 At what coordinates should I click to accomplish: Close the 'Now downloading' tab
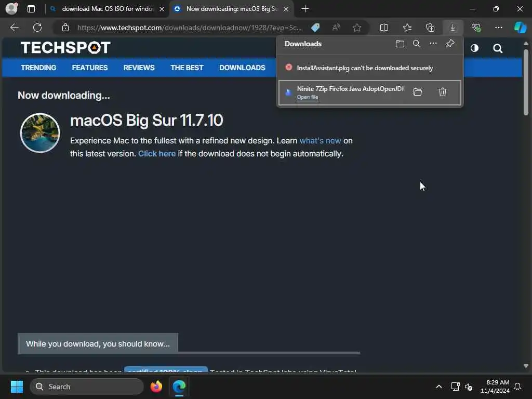[286, 9]
